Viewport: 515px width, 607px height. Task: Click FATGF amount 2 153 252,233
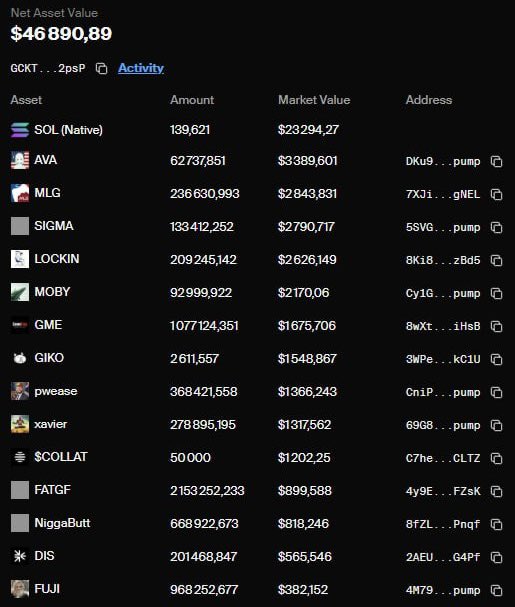click(207, 491)
